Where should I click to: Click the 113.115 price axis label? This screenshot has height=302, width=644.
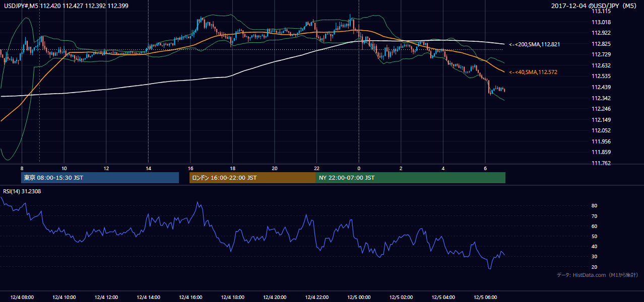(x=601, y=11)
